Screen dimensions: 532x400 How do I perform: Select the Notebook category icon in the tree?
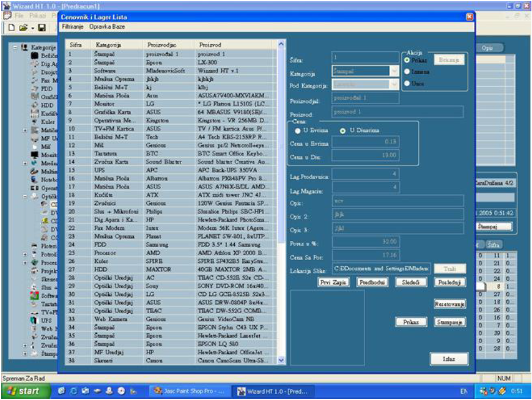click(35, 179)
